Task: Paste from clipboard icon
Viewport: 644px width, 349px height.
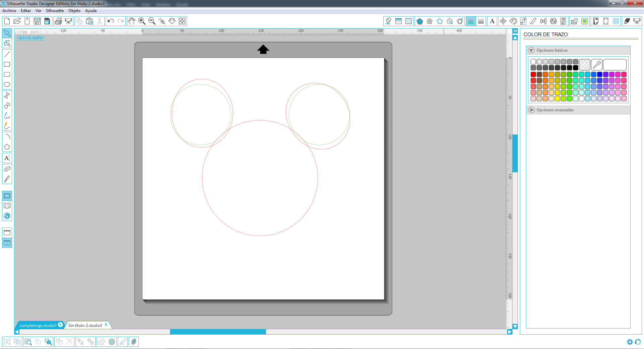Action: 90,21
